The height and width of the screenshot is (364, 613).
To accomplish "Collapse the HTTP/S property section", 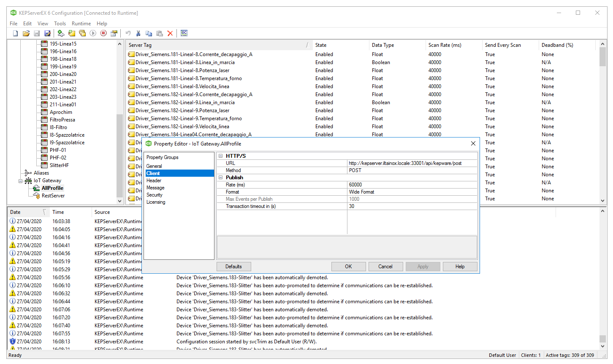I will coord(220,156).
